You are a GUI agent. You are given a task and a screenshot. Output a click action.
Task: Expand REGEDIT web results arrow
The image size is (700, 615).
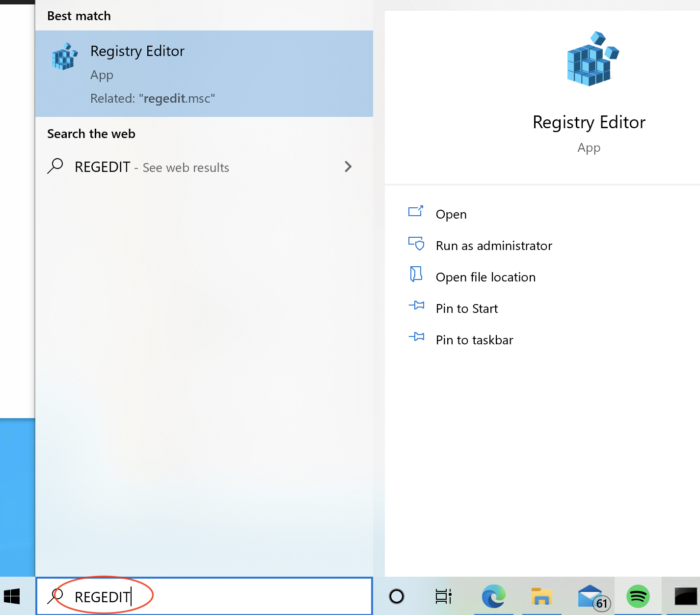click(348, 167)
